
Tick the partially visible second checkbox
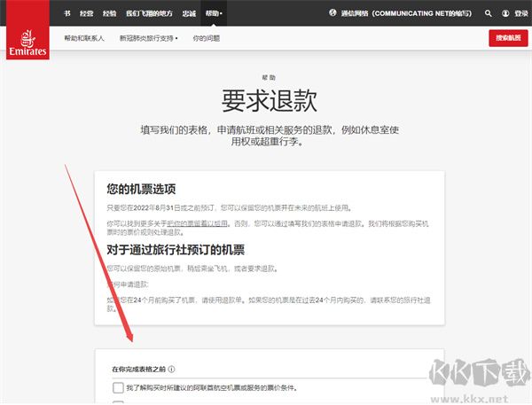118,402
